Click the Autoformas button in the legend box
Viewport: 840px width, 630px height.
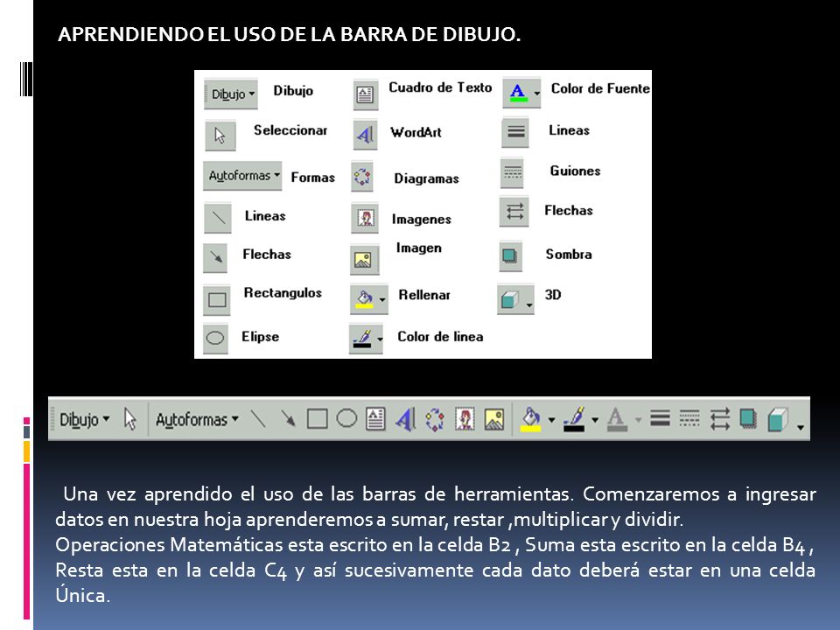(242, 176)
